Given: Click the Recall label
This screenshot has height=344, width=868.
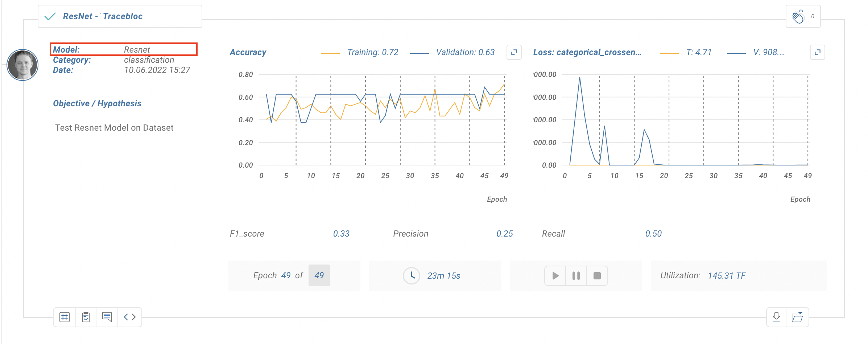Looking at the screenshot, I should (553, 234).
